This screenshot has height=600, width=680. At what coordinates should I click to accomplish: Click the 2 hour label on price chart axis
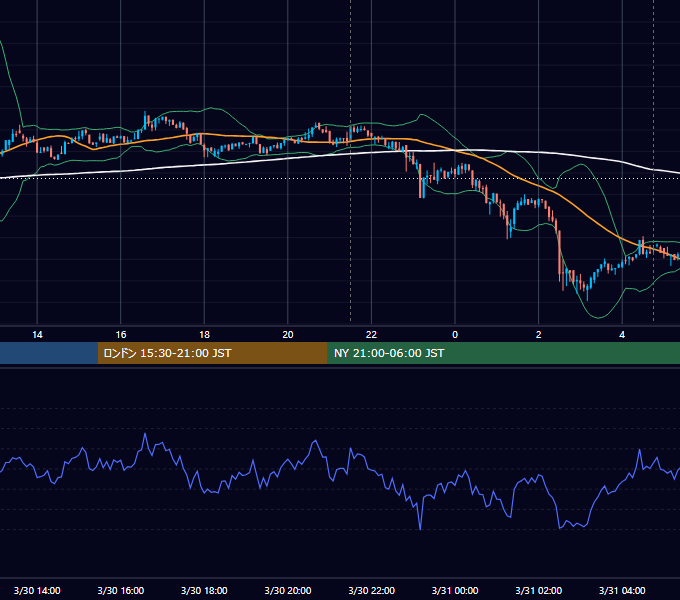click(539, 335)
